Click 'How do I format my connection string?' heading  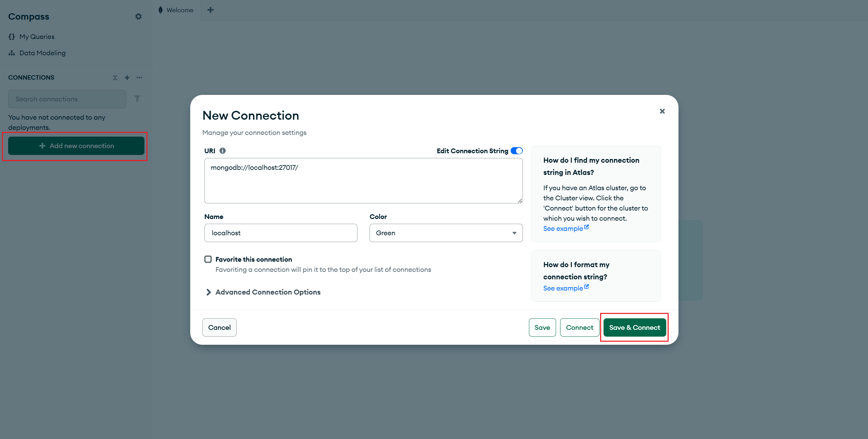point(576,271)
